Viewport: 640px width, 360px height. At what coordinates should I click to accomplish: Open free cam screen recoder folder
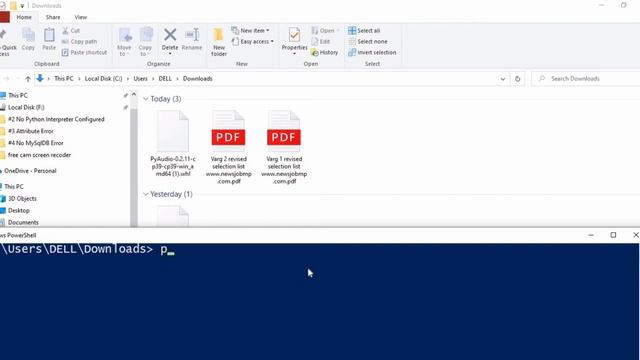pos(39,155)
